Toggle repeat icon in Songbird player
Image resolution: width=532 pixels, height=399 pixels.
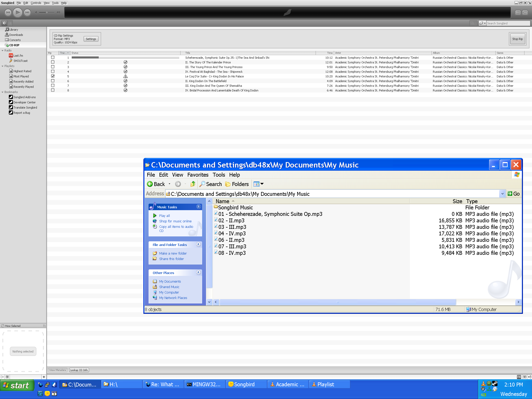(x=525, y=12)
